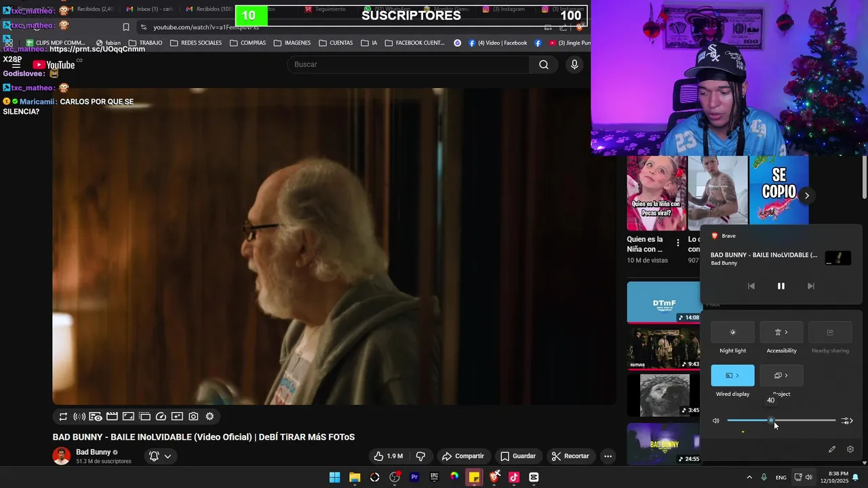
Task: Open more actions three-dot menu
Action: tap(608, 456)
